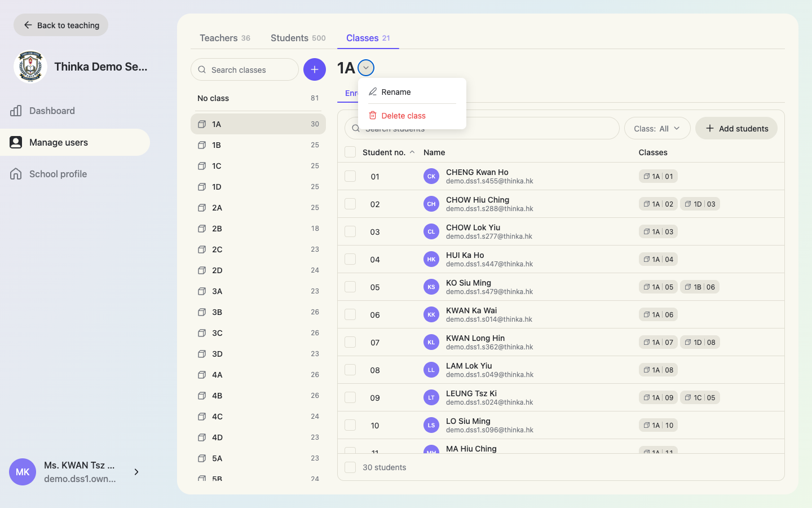This screenshot has width=812, height=508.
Task: Click the School profile home icon
Action: [16, 174]
